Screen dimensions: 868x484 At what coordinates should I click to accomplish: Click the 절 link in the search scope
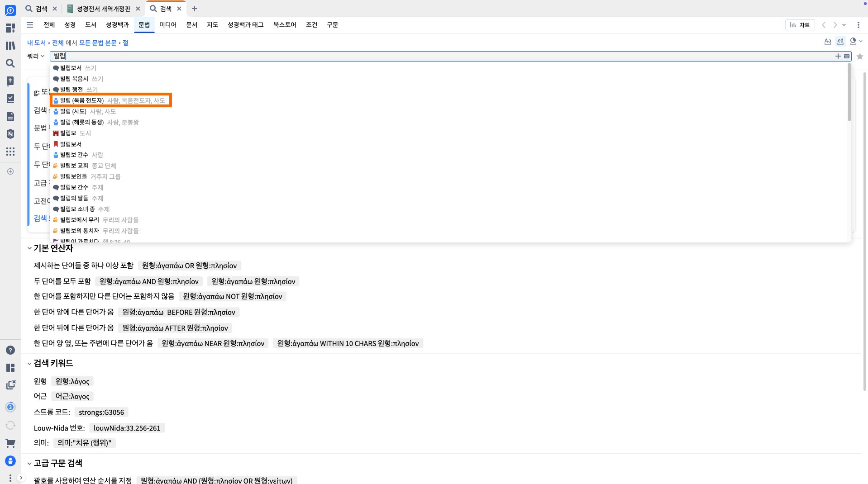tap(125, 43)
